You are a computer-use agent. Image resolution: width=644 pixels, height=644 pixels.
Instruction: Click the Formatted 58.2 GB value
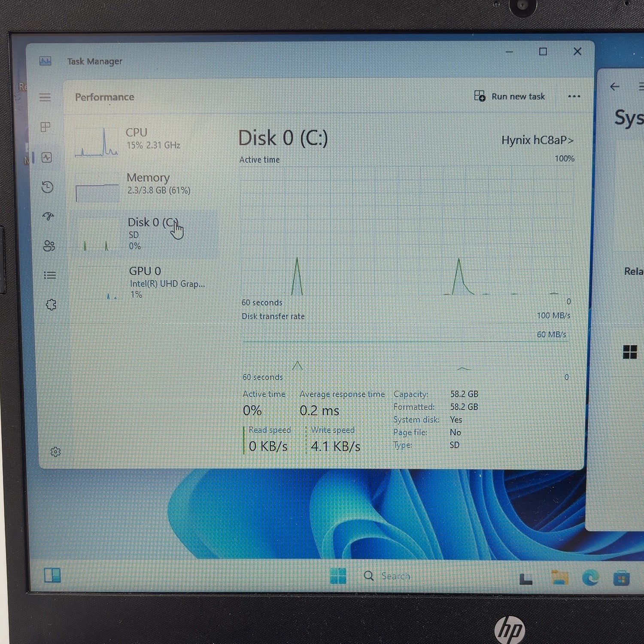[464, 407]
